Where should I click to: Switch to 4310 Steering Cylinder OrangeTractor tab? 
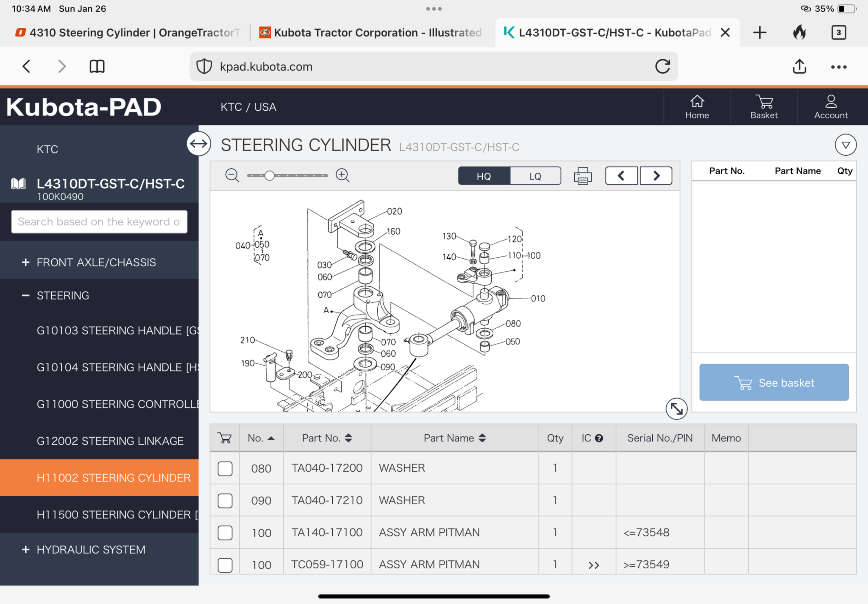pos(127,32)
